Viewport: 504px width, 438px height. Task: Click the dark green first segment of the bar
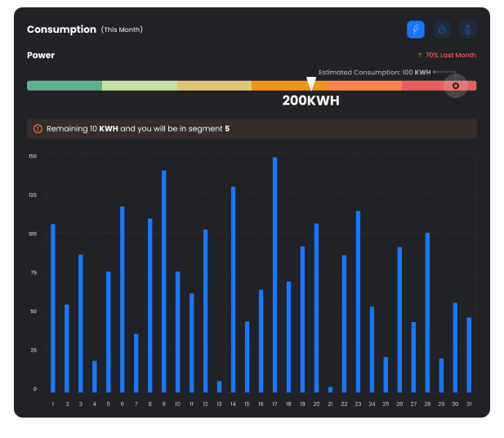(64, 86)
